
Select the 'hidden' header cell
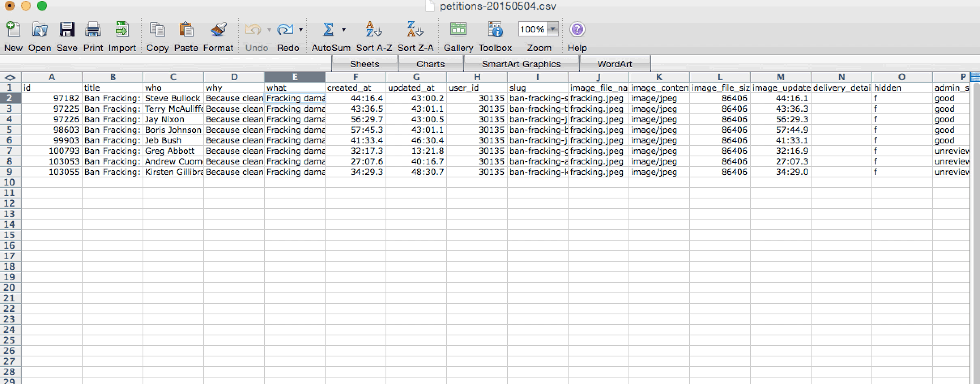pyautogui.click(x=902, y=88)
